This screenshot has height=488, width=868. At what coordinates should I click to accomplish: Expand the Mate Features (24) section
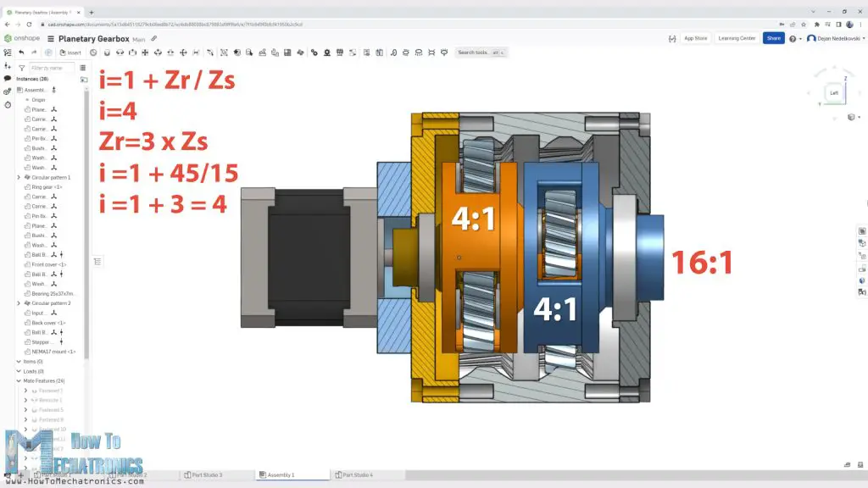[x=17, y=380]
